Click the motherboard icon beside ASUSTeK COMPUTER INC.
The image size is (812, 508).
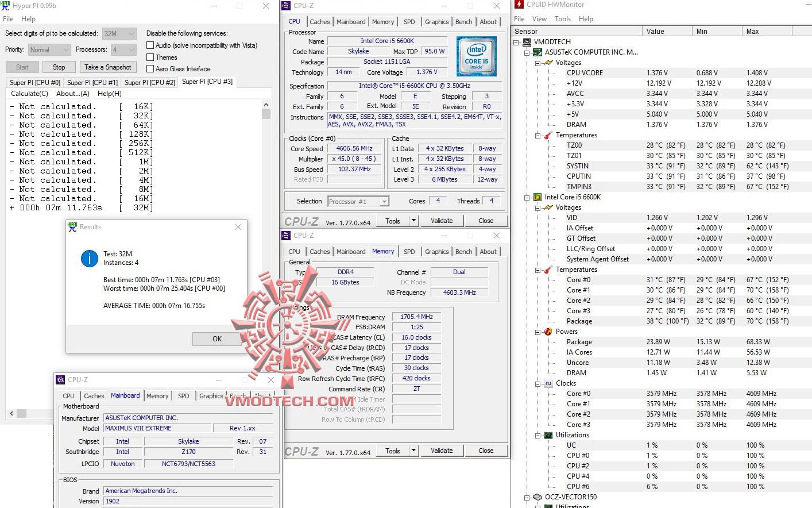point(536,52)
